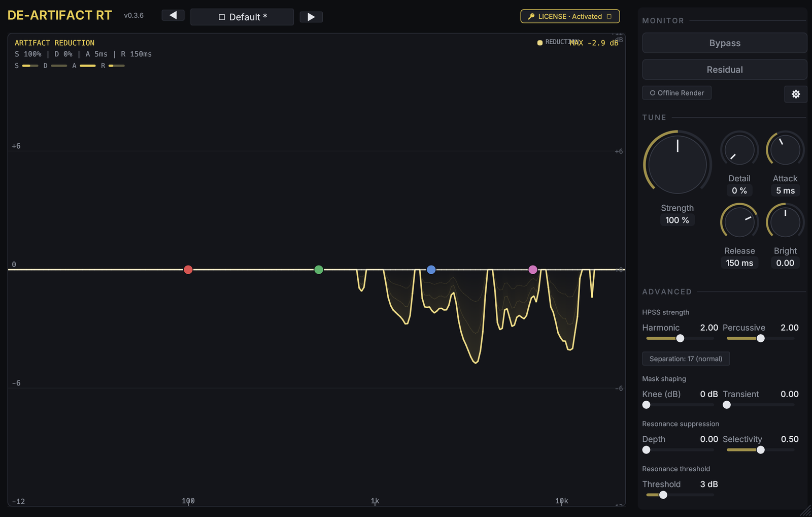Click the Threshold 3 dB value
This screenshot has height=517, width=812.
pyautogui.click(x=709, y=484)
